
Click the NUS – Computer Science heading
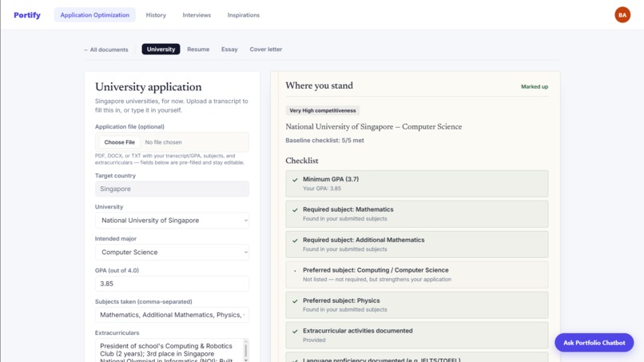[x=374, y=127]
